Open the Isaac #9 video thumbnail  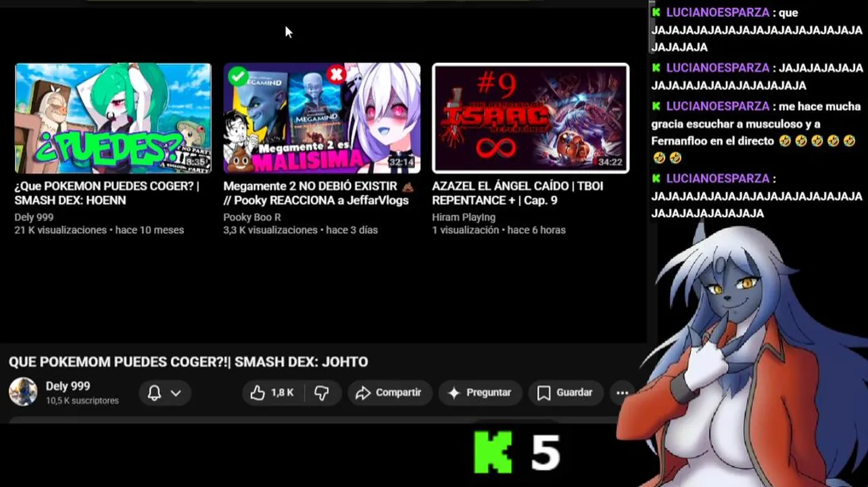(x=531, y=118)
